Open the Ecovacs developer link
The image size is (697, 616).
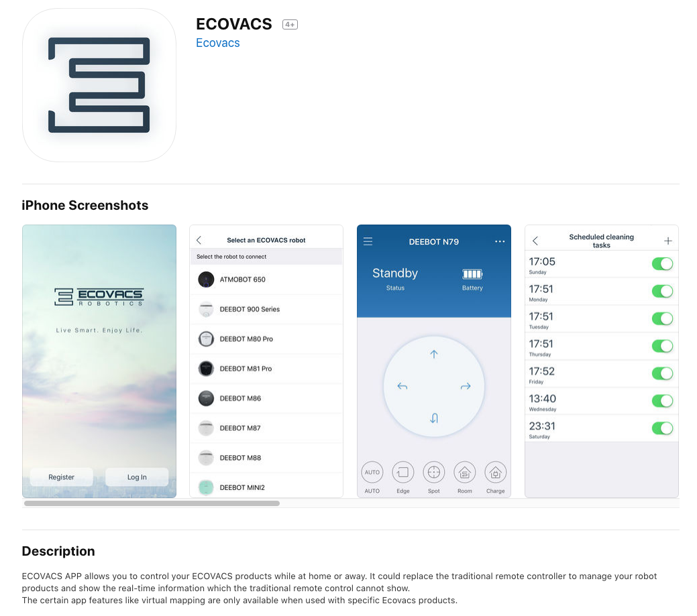click(217, 43)
